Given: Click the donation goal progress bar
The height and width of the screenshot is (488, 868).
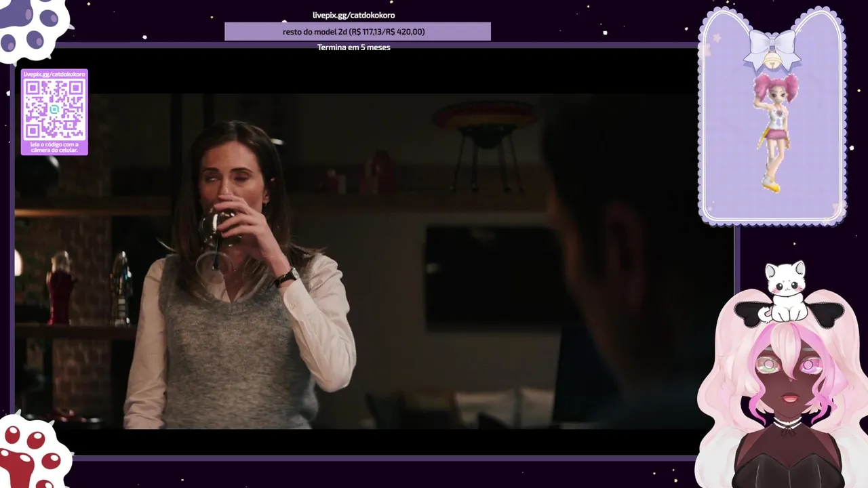Looking at the screenshot, I should coord(357,31).
